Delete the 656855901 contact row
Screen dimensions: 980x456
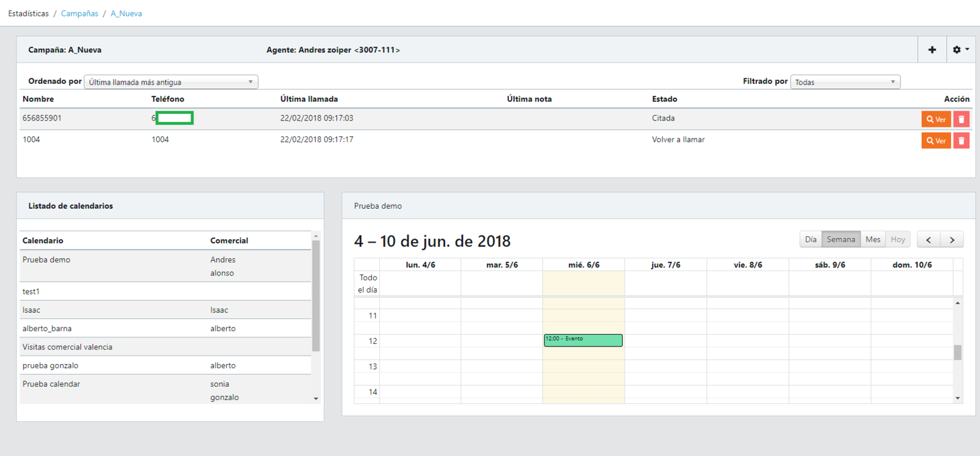(961, 119)
